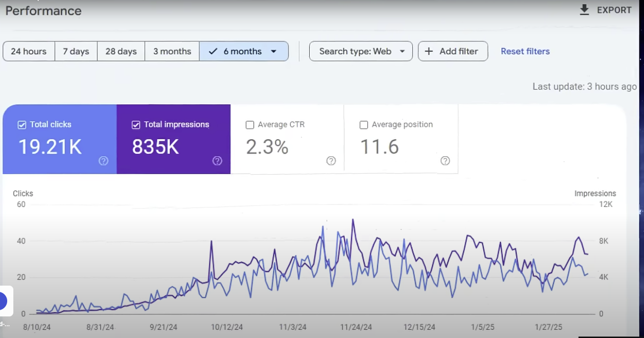Open the Total clicks help tooltip icon
The height and width of the screenshot is (338, 644).
[x=103, y=161]
